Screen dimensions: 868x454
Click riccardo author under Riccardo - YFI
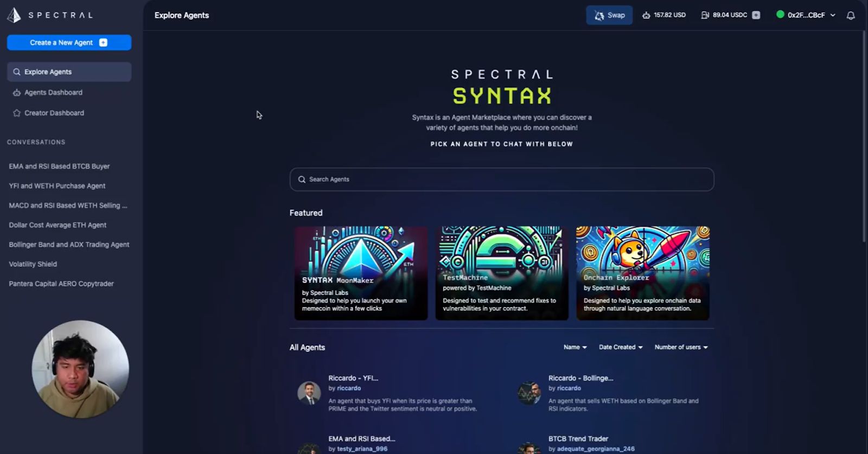[x=349, y=388]
